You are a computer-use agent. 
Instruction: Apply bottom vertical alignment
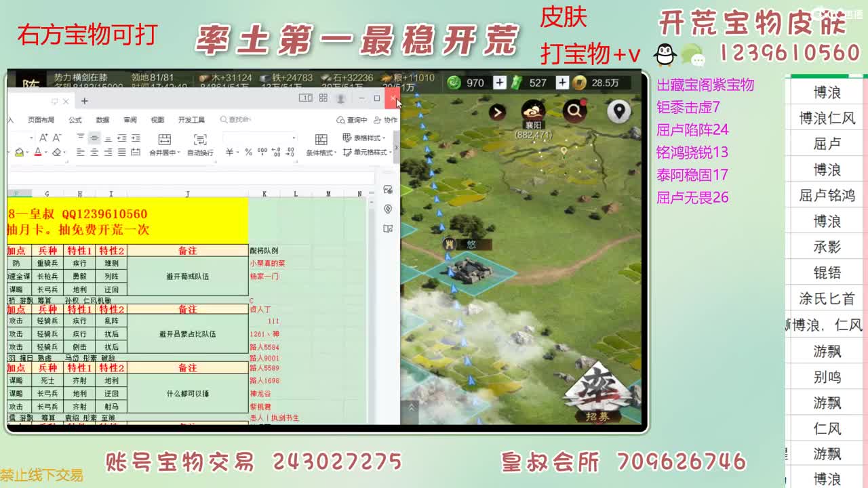click(108, 139)
